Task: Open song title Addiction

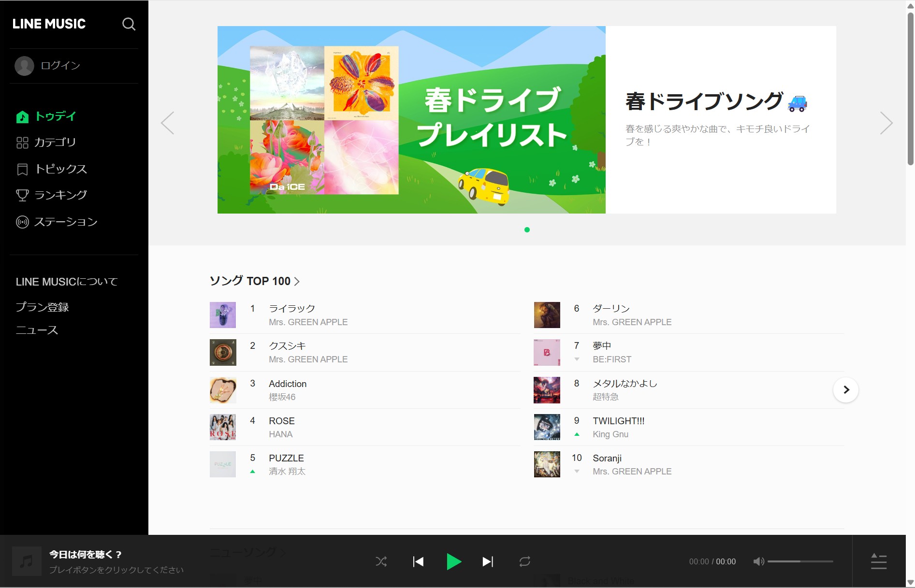Action: (x=288, y=384)
